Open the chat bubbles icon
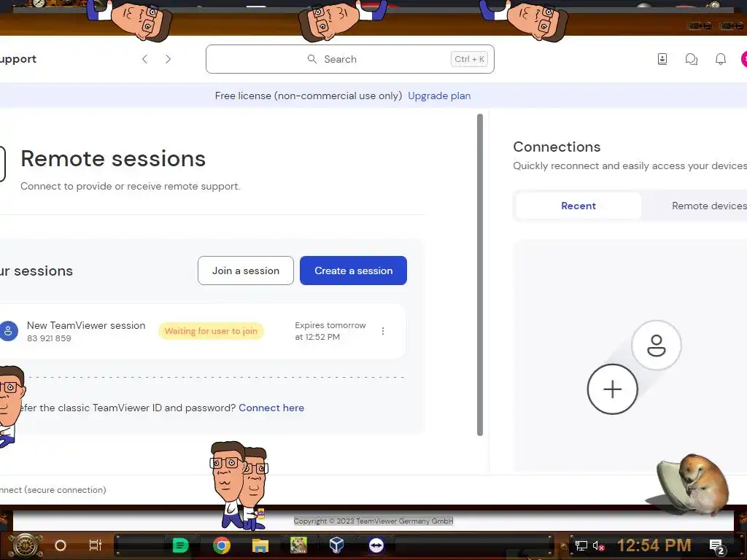Image resolution: width=747 pixels, height=560 pixels. tap(692, 59)
